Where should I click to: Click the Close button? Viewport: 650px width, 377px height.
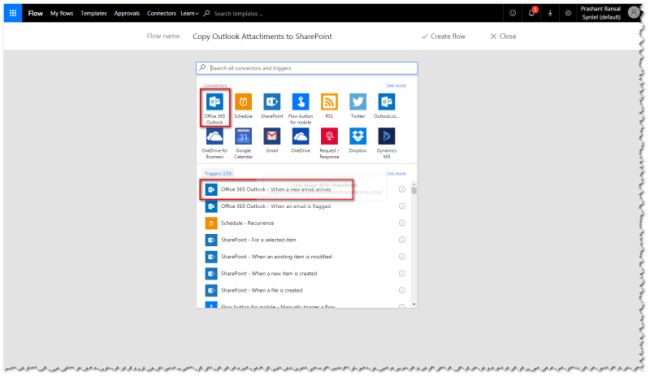[503, 36]
